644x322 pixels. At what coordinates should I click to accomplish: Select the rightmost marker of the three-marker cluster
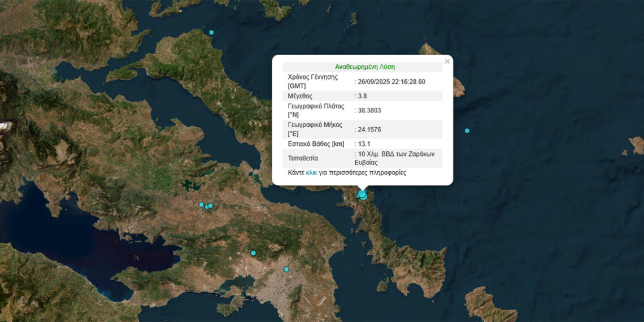click(x=210, y=206)
